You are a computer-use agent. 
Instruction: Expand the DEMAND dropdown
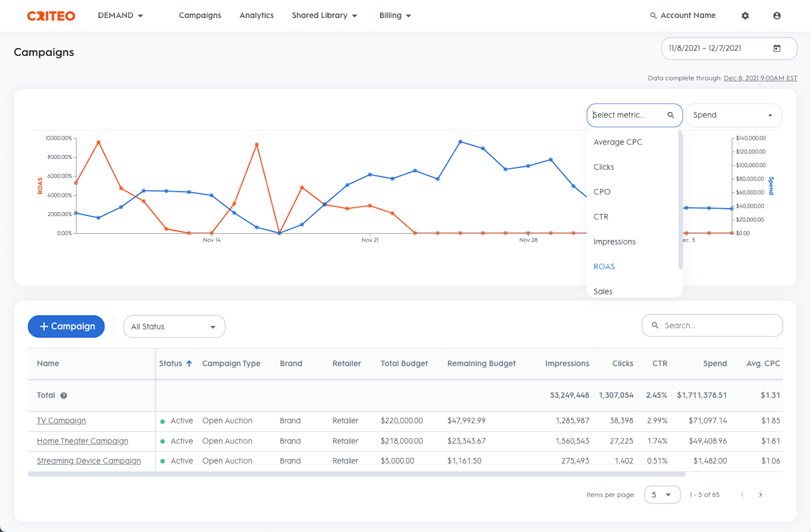(120, 15)
